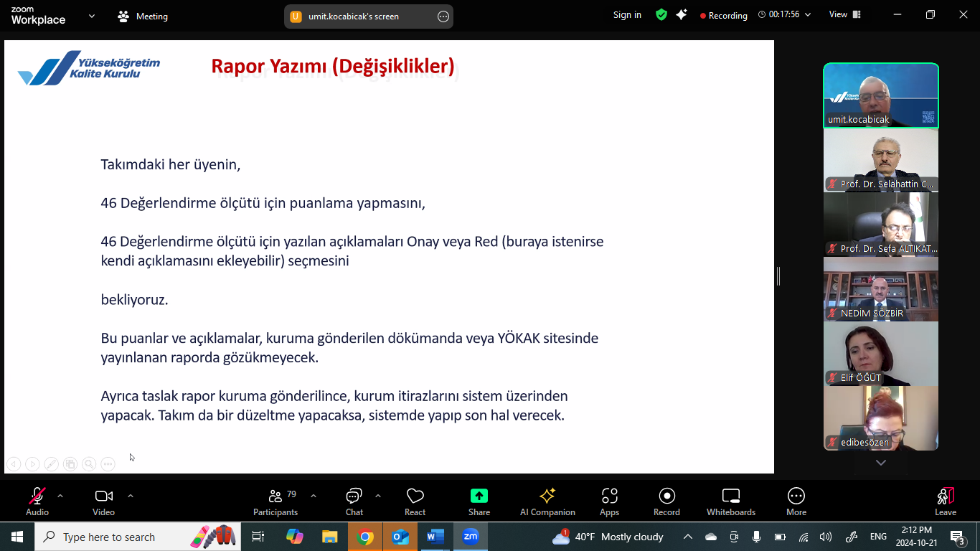Image resolution: width=980 pixels, height=551 pixels.
Task: Open the battery status icon
Action: (780, 537)
